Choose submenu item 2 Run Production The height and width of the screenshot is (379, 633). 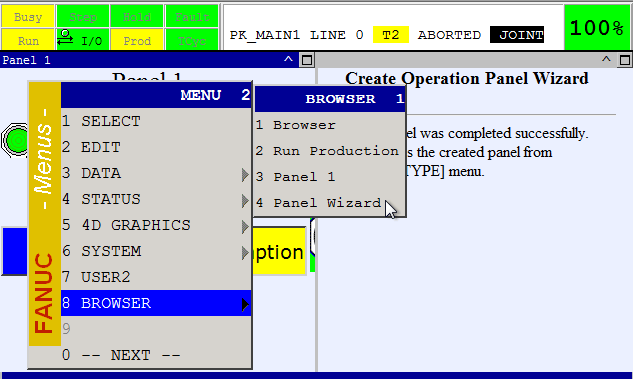330,151
